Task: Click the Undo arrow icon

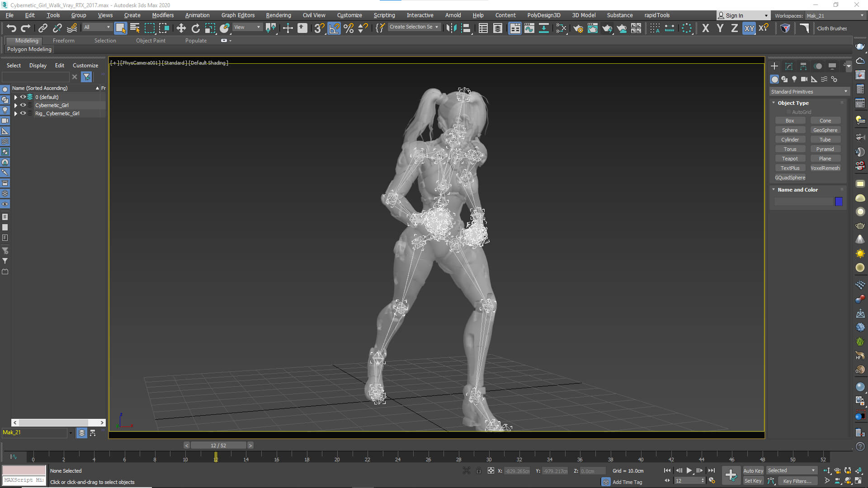Action: point(11,28)
